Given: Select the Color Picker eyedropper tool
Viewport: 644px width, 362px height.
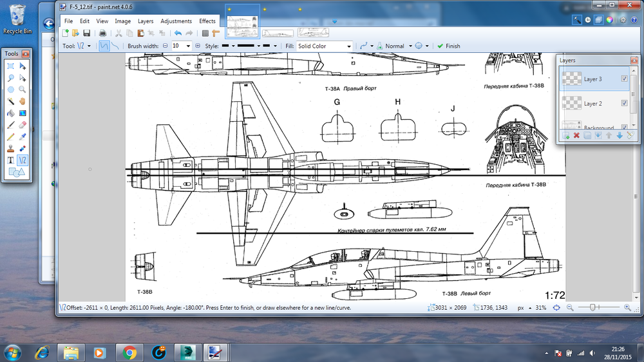Looking at the screenshot, I should (x=23, y=136).
